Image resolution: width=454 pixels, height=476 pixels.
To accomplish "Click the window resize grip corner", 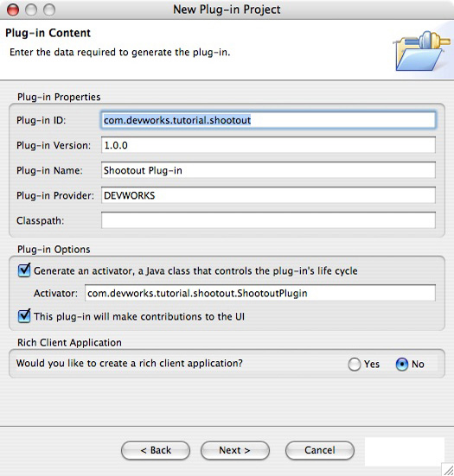I will (447, 469).
